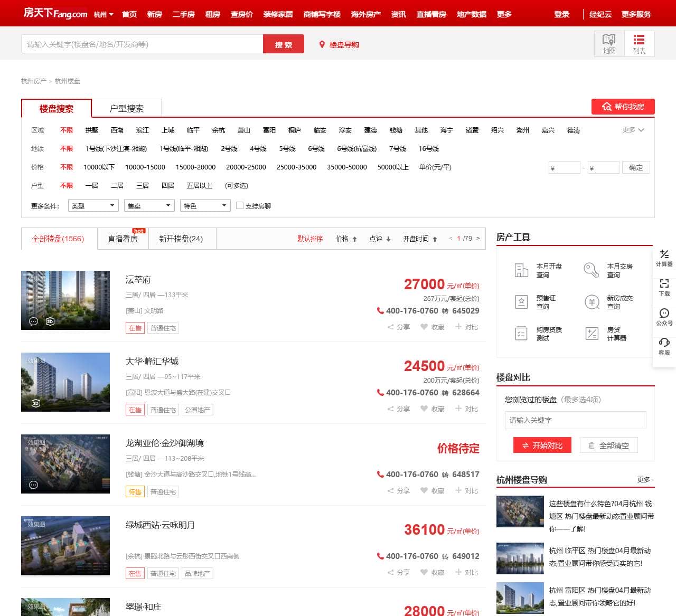Start the 购房资质测试 checklist icon

click(521, 334)
